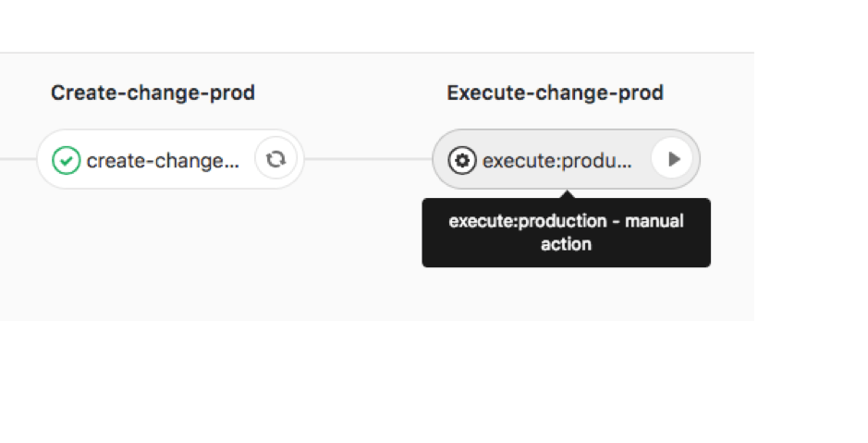Click the connector line entering create-change job
Image resolution: width=868 pixels, height=443 pixels.
tap(17, 159)
